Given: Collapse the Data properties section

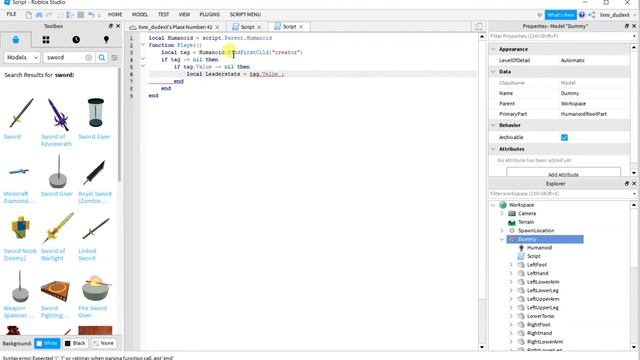Looking at the screenshot, I should point(493,71).
